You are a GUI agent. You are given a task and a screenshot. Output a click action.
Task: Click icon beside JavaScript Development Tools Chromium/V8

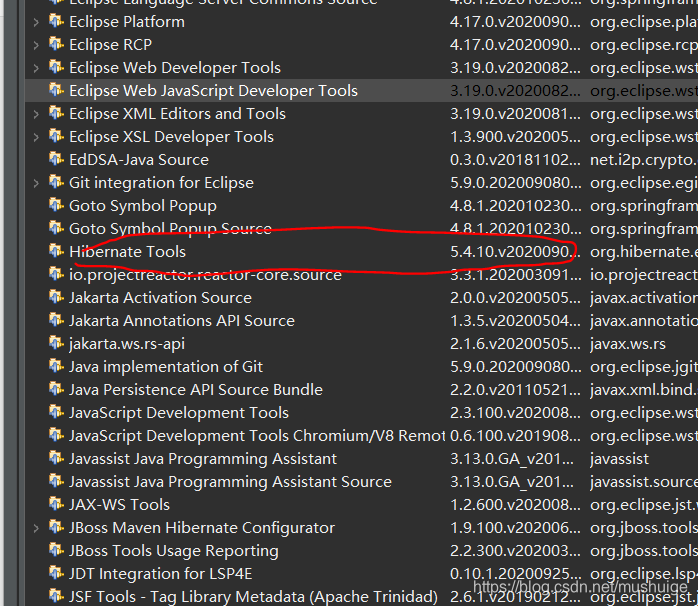click(x=56, y=435)
